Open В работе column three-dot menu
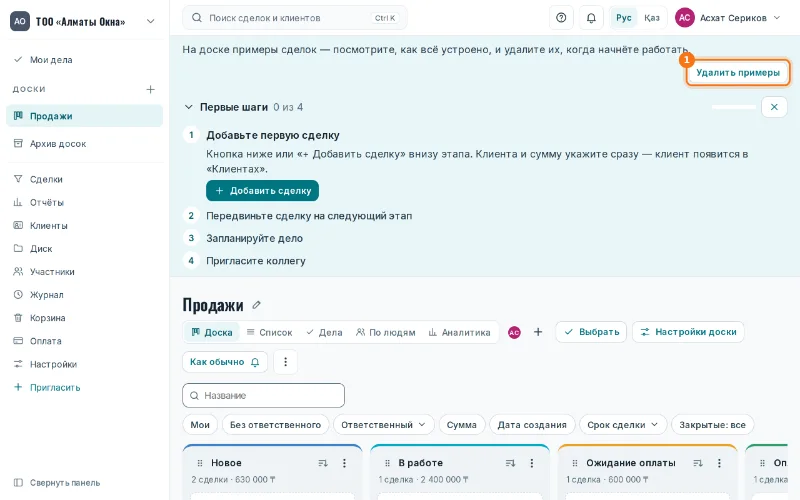 point(532,463)
